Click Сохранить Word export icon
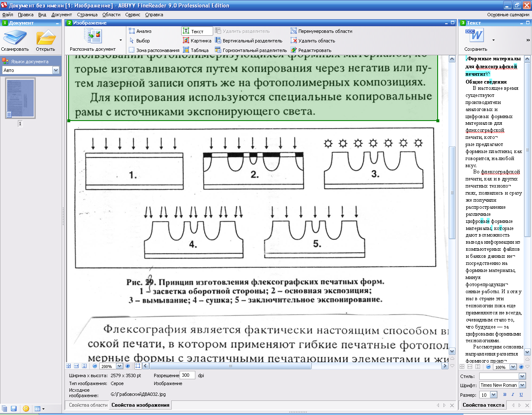The image size is (532, 415). point(476,36)
